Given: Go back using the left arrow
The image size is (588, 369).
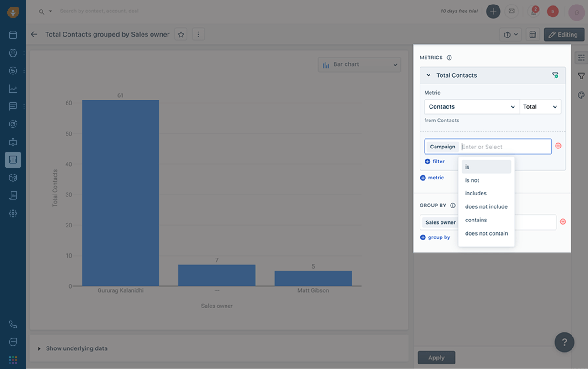Looking at the screenshot, I should tap(34, 34).
